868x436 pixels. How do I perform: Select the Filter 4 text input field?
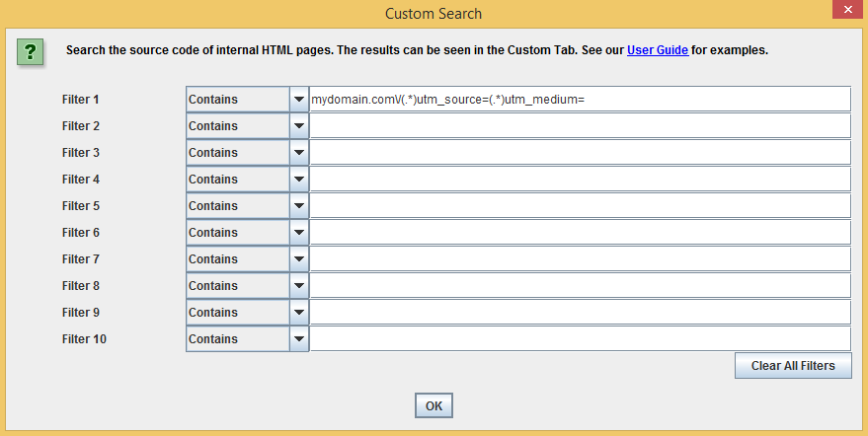[580, 179]
